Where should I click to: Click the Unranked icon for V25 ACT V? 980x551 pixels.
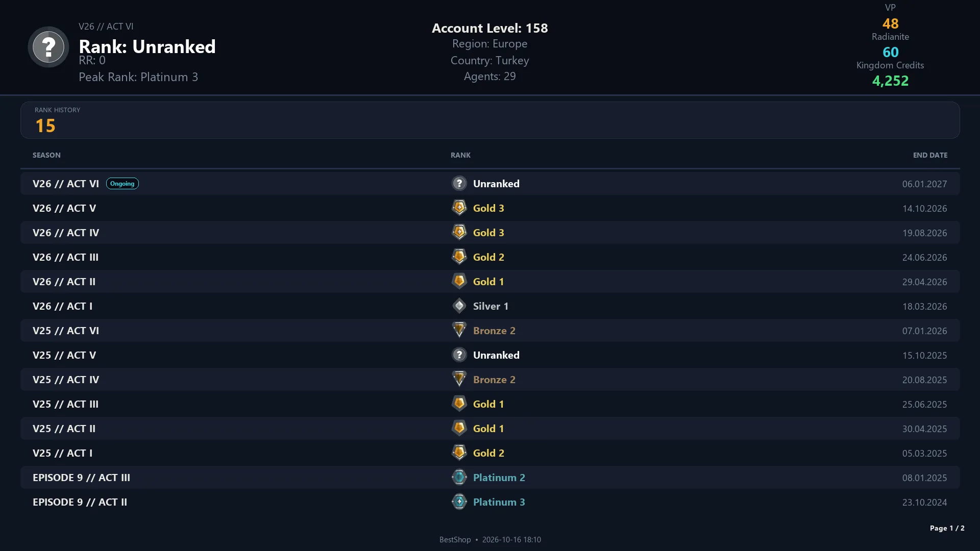[x=459, y=355]
